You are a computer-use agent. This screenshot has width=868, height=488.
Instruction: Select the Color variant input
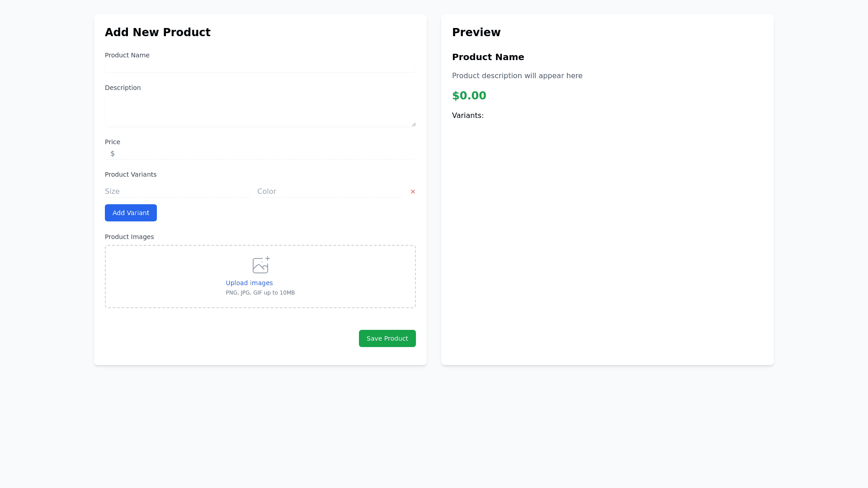point(330,191)
